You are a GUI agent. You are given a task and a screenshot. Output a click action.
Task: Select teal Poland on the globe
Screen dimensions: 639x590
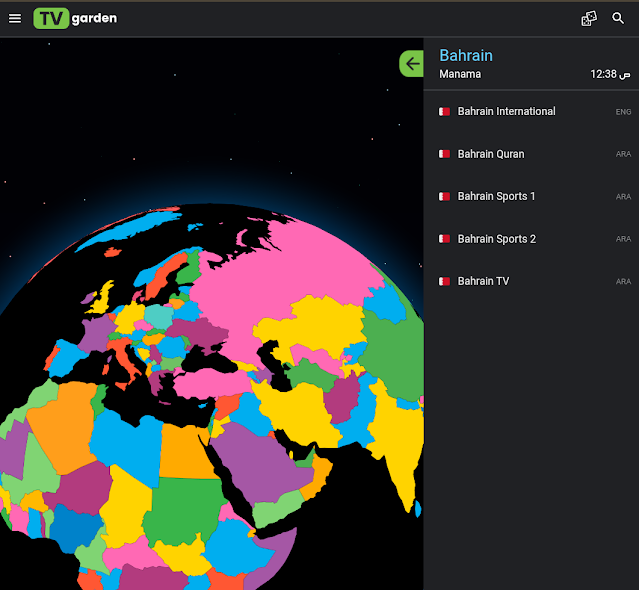coord(159,316)
